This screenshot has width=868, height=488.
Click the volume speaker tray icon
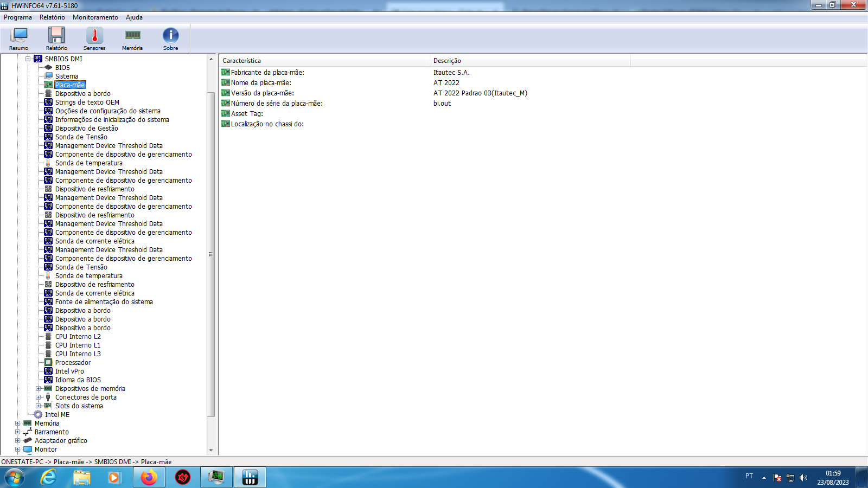803,478
